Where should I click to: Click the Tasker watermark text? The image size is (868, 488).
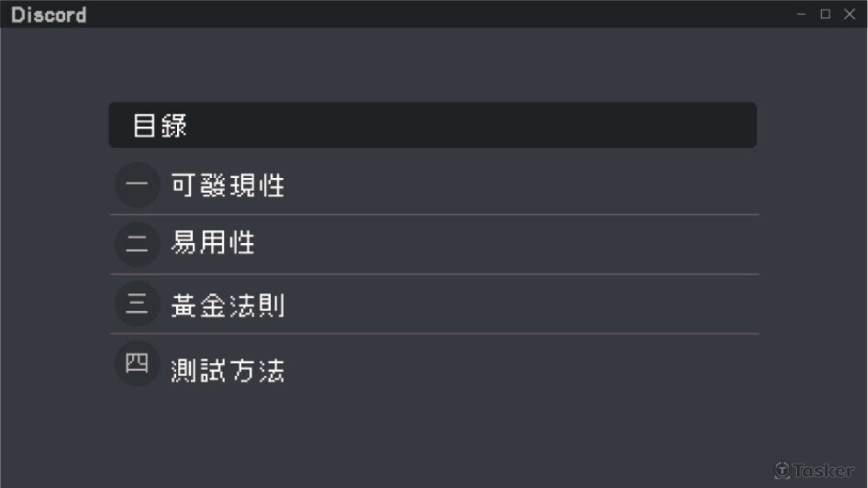823,470
